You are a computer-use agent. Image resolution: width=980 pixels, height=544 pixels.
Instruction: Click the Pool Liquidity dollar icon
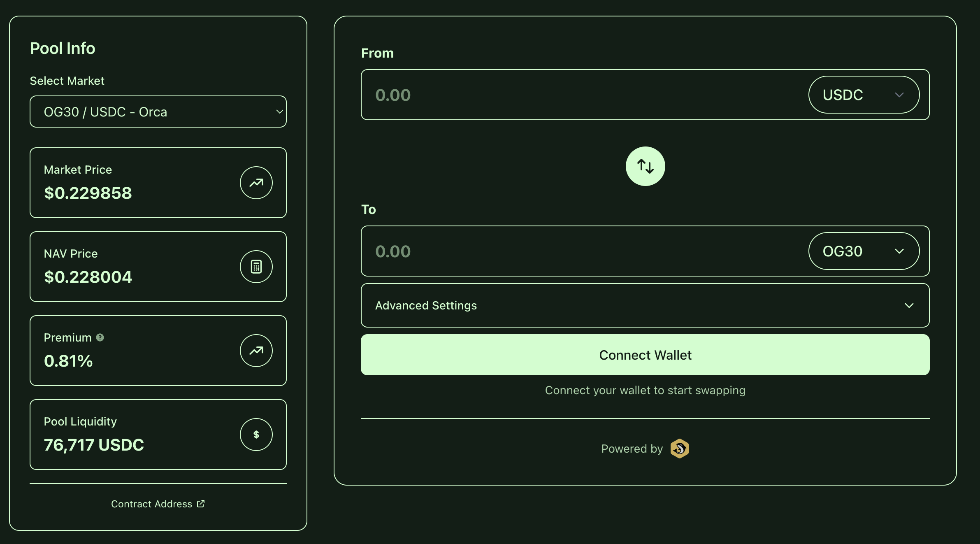[x=256, y=435]
